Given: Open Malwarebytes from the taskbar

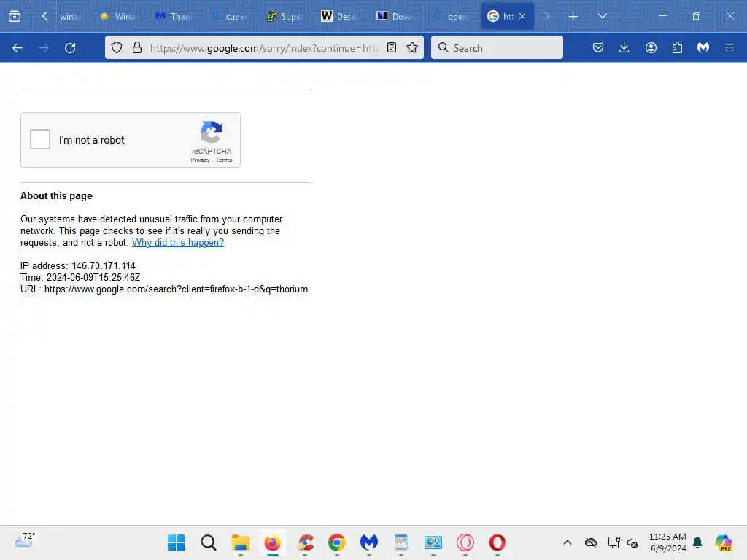Looking at the screenshot, I should click(x=368, y=542).
